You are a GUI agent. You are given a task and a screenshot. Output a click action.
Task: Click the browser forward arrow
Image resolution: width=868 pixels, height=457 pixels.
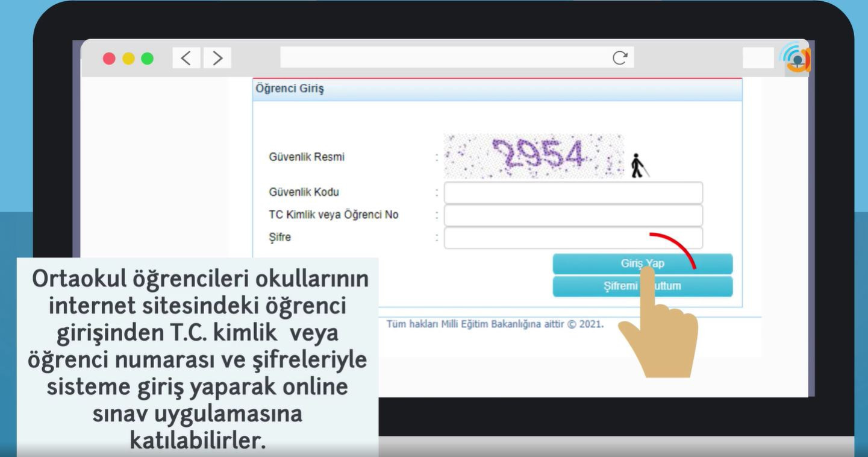[x=217, y=58]
